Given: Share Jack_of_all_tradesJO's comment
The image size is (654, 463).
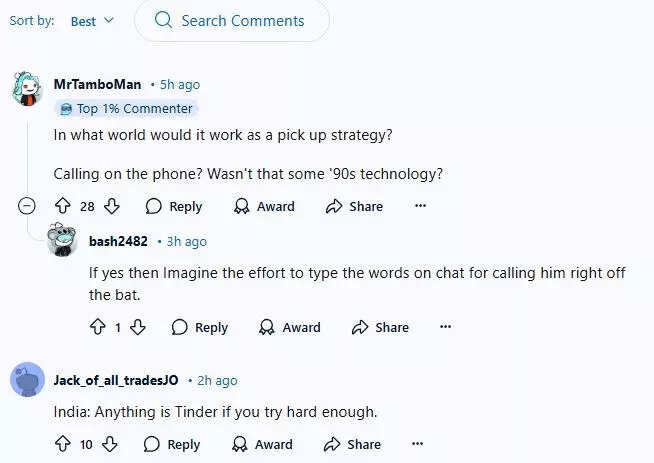Looking at the screenshot, I should click(x=353, y=444).
